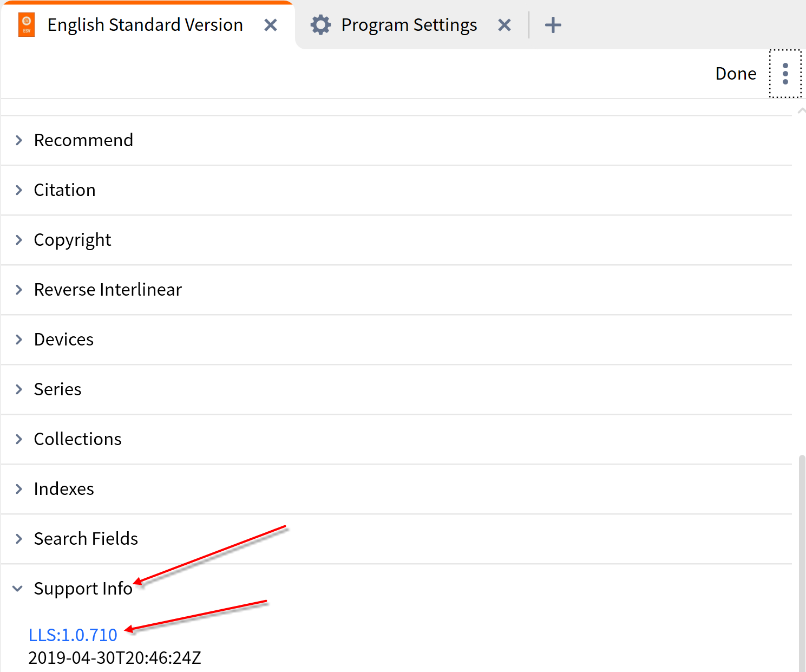Switch to English Standard Version tab
The image size is (806, 672).
(148, 25)
